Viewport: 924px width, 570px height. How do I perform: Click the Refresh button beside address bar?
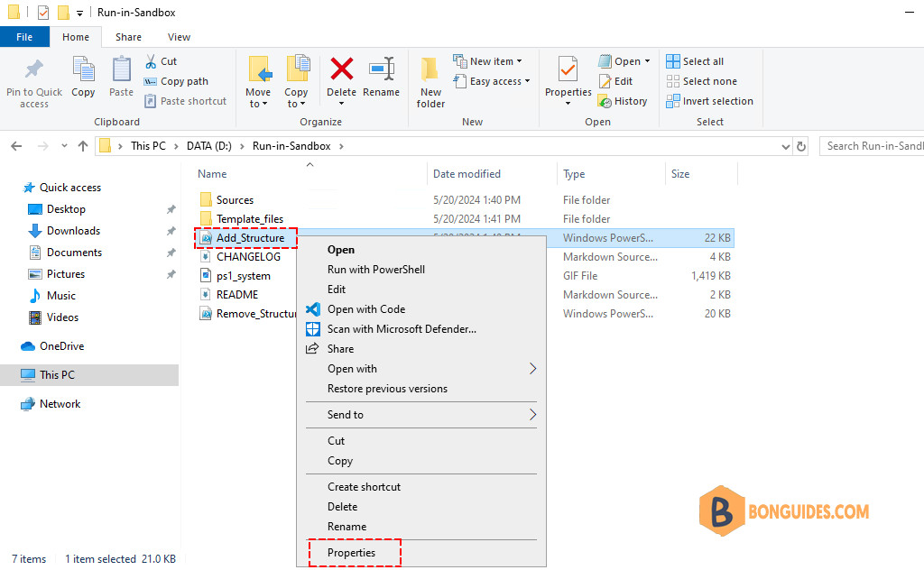801,147
